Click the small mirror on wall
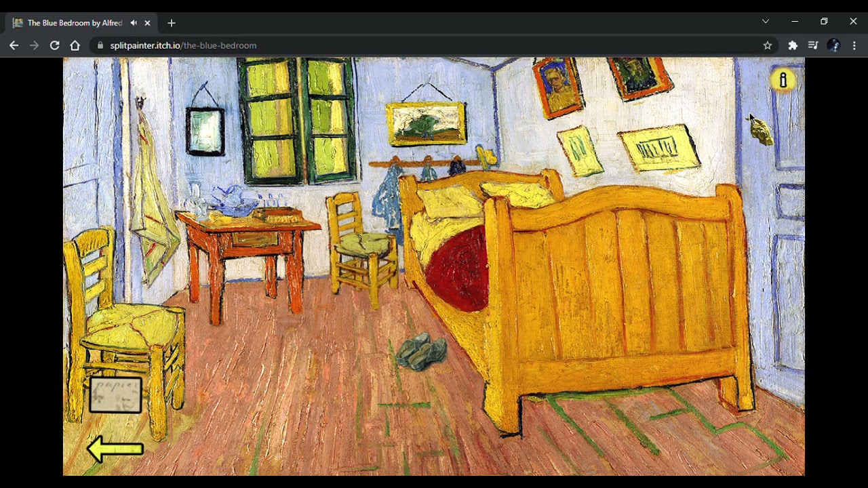Screen dimensions: 868x488 click(x=205, y=130)
